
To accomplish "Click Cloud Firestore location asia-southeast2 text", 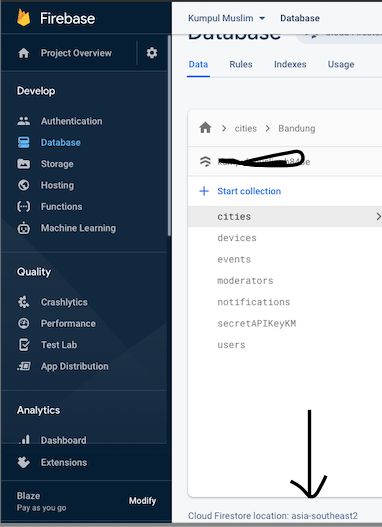I will (x=273, y=516).
